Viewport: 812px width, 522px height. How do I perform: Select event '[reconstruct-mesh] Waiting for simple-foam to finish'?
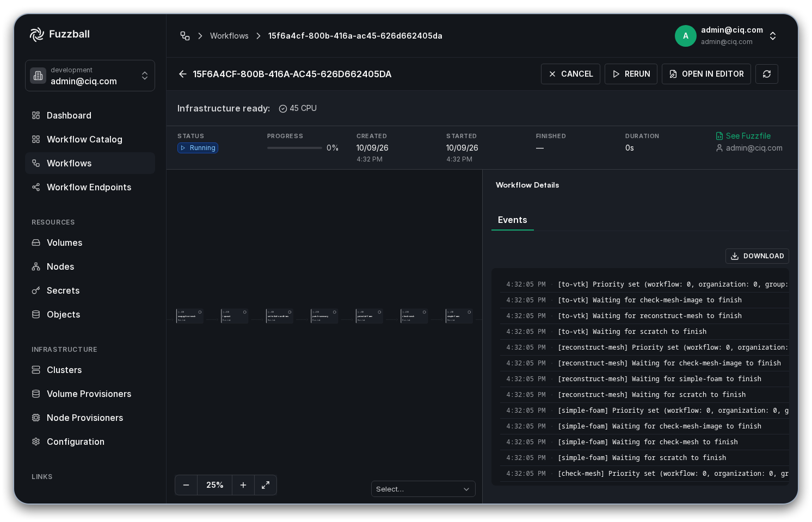point(644,379)
